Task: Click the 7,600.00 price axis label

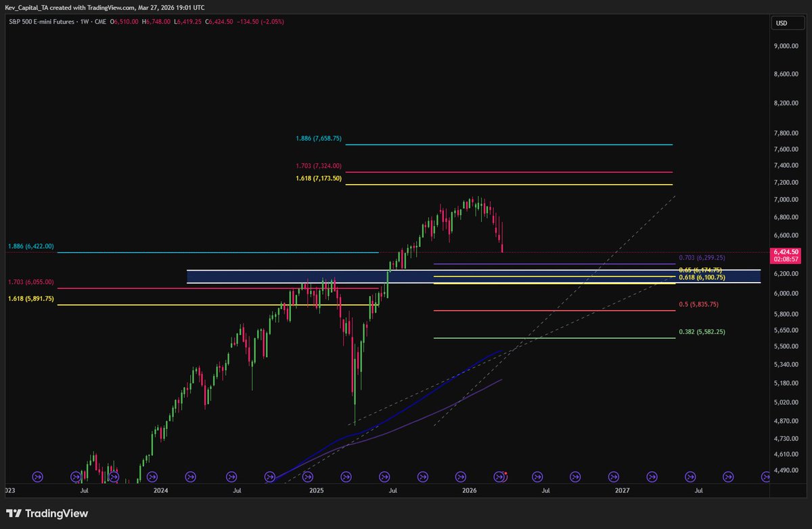Action: pos(785,149)
